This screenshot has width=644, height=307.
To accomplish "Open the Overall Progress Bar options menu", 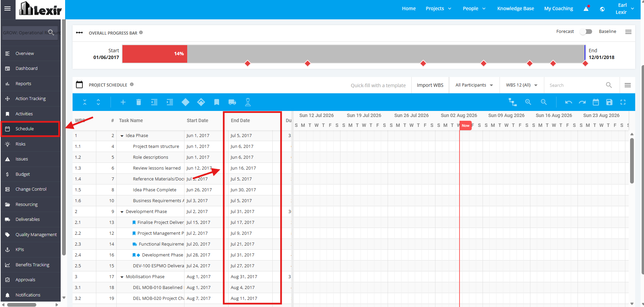I will pos(628,32).
